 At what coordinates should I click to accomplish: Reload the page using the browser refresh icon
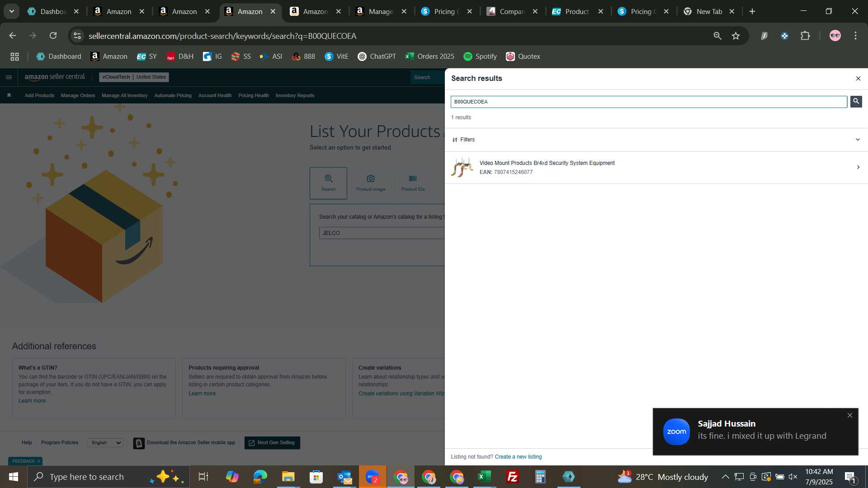(x=53, y=36)
